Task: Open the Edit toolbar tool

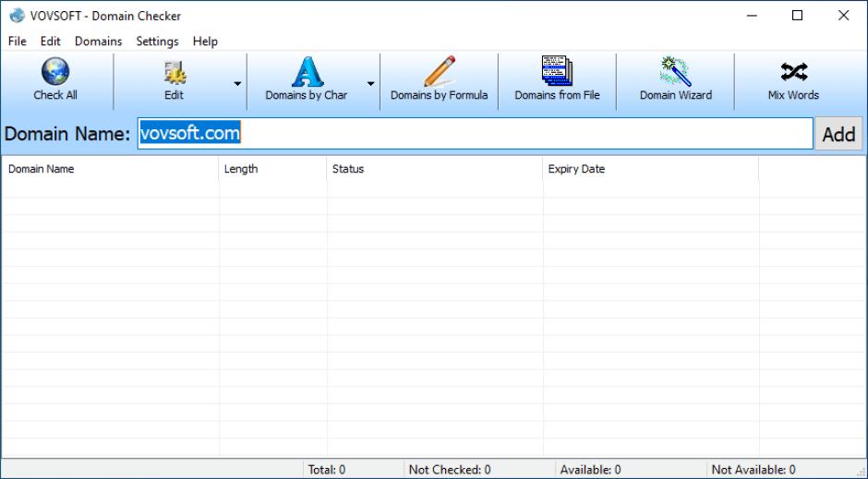Action: tap(174, 80)
